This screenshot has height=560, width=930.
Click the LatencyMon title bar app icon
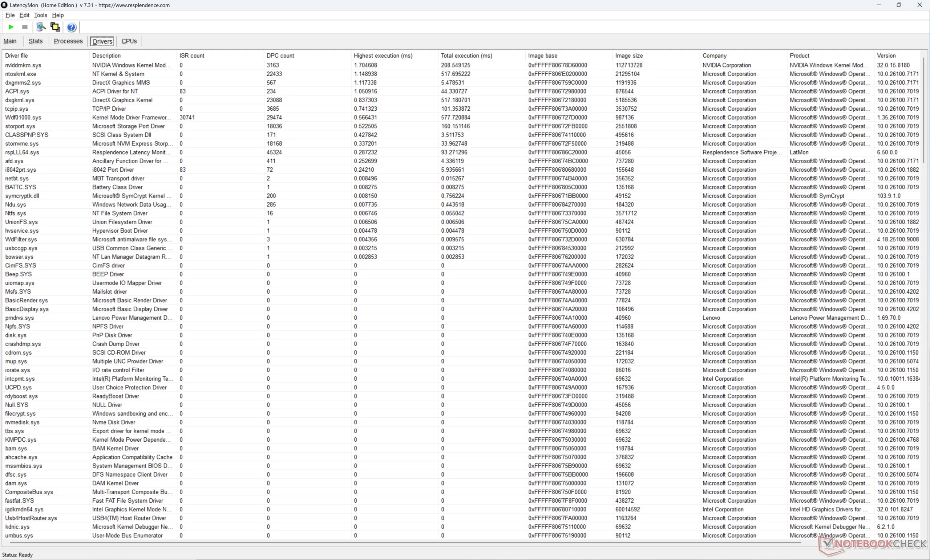tap(4, 5)
